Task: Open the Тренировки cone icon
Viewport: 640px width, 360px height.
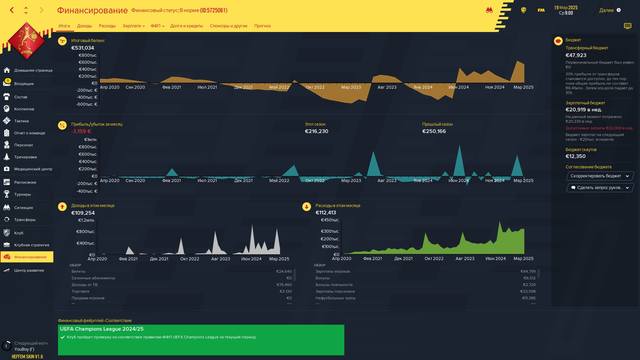Action: click(x=7, y=157)
